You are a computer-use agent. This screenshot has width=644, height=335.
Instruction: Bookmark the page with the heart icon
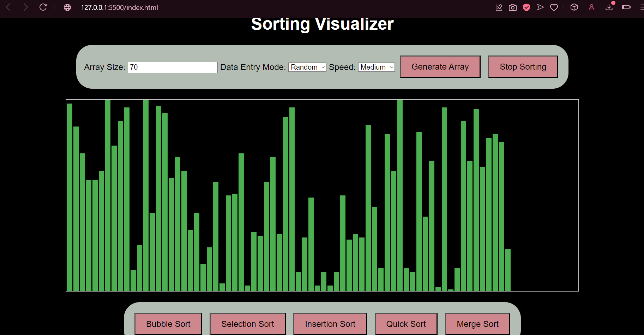[x=554, y=7]
